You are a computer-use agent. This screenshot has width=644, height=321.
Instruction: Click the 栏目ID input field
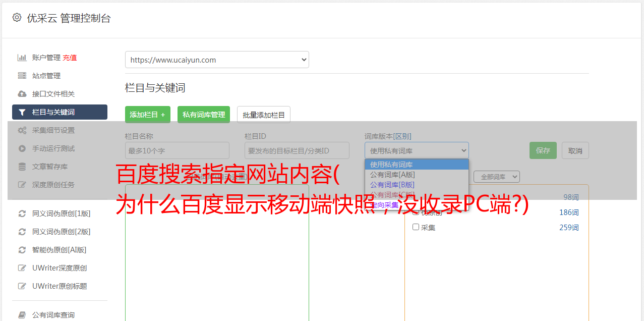pos(297,150)
